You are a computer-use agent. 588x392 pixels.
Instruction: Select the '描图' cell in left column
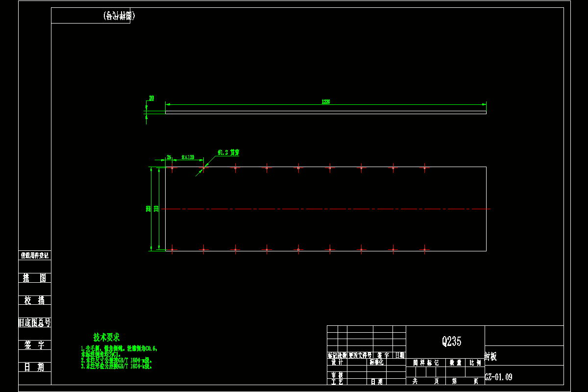(34, 278)
